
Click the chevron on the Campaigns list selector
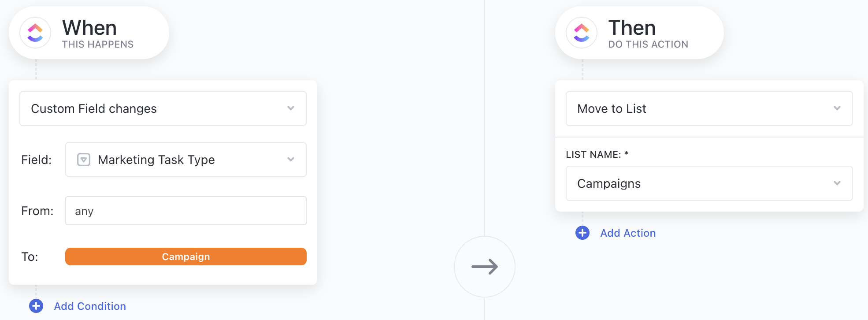[837, 183]
